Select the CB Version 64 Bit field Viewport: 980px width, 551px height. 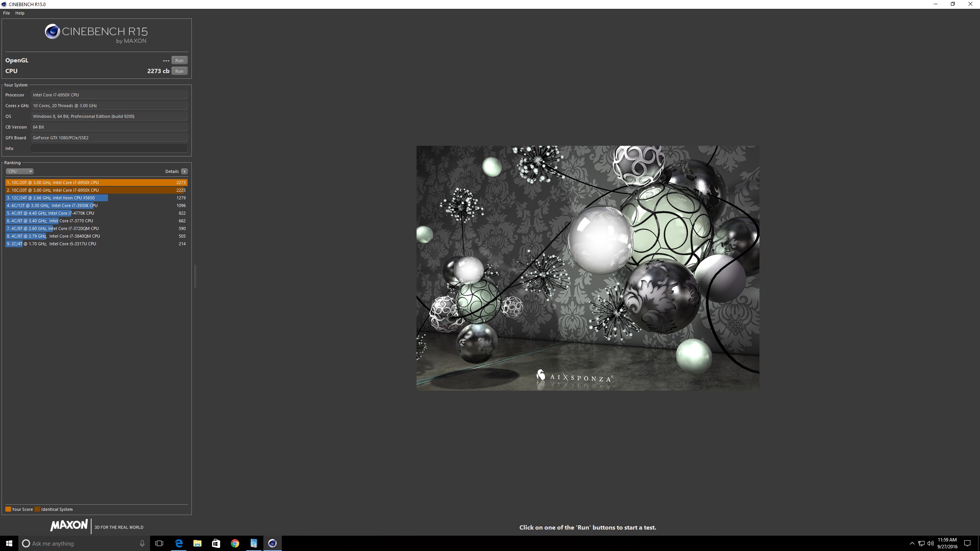click(109, 127)
